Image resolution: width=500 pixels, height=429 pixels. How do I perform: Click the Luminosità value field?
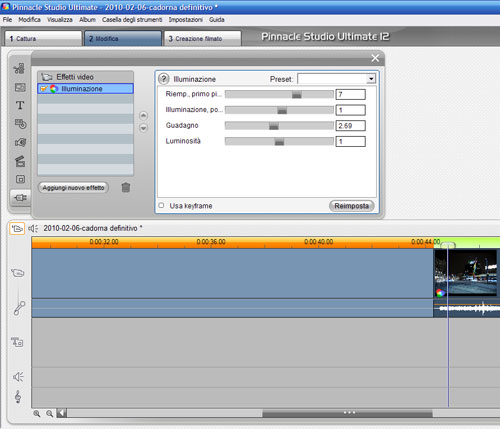pos(350,141)
